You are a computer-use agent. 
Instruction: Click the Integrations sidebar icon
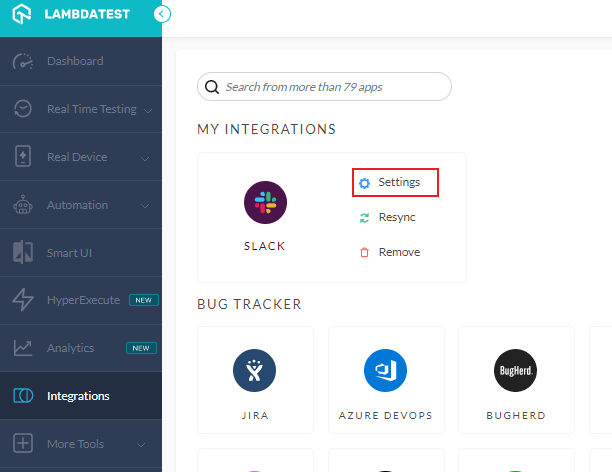pyautogui.click(x=23, y=396)
